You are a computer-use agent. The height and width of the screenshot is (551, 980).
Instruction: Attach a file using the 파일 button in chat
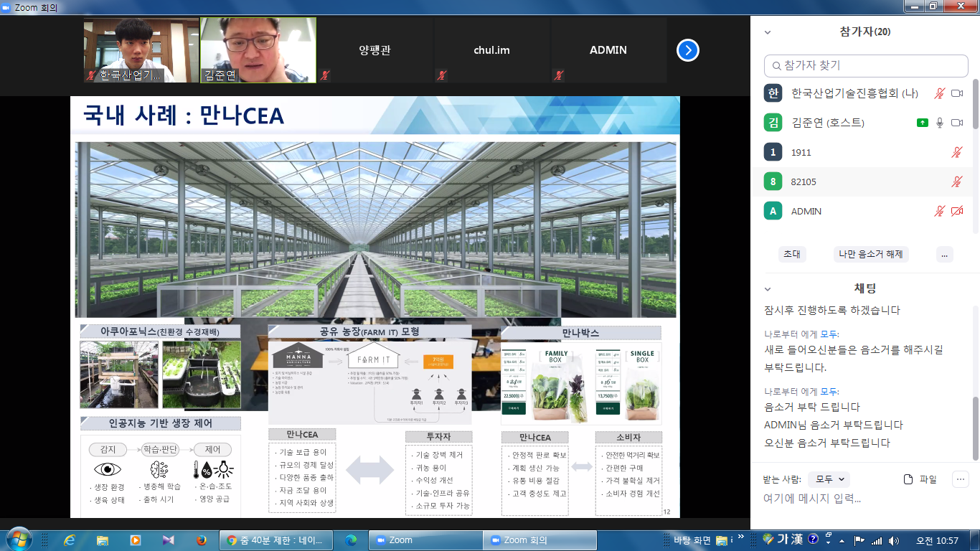(x=920, y=479)
